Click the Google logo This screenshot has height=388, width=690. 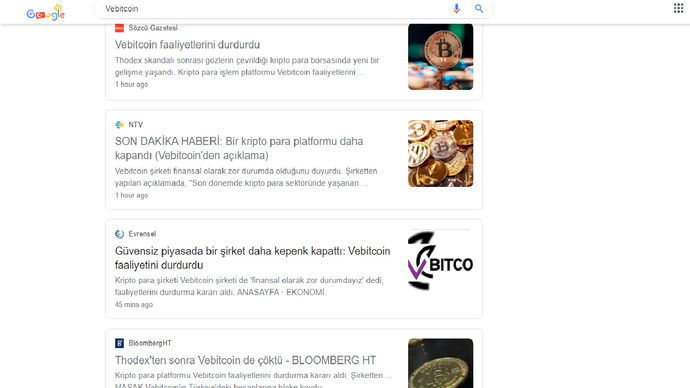pos(46,12)
